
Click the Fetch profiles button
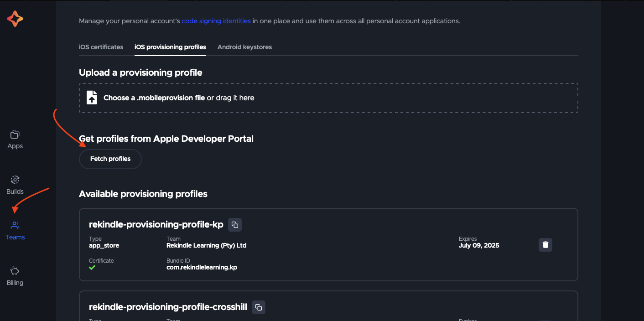110,159
